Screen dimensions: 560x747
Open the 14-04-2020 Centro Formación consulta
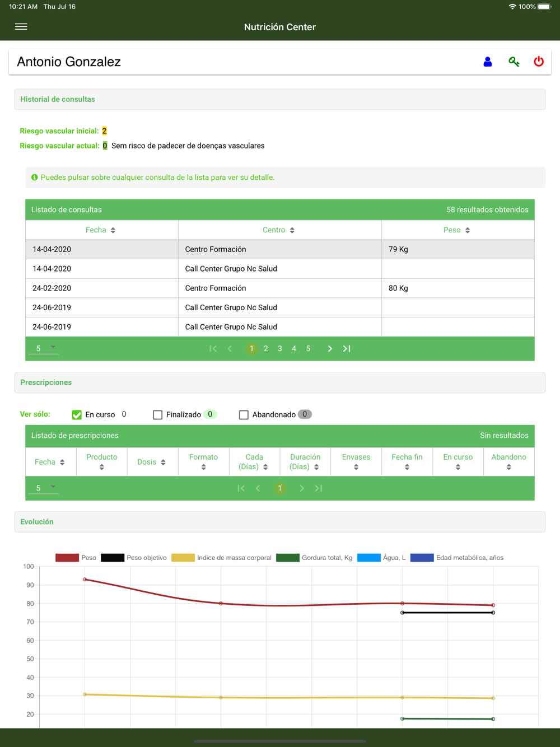pos(280,249)
